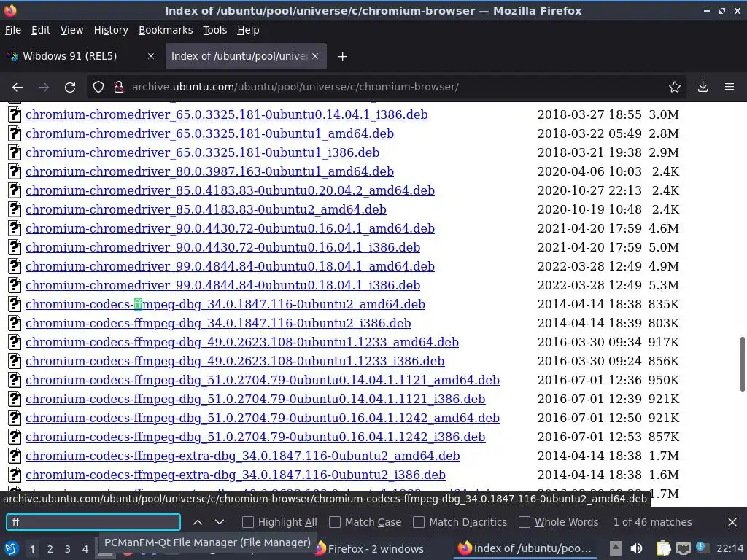Download chromedriver_90.0.4430.72 amd64 deb
The height and width of the screenshot is (560, 747).
tap(230, 228)
